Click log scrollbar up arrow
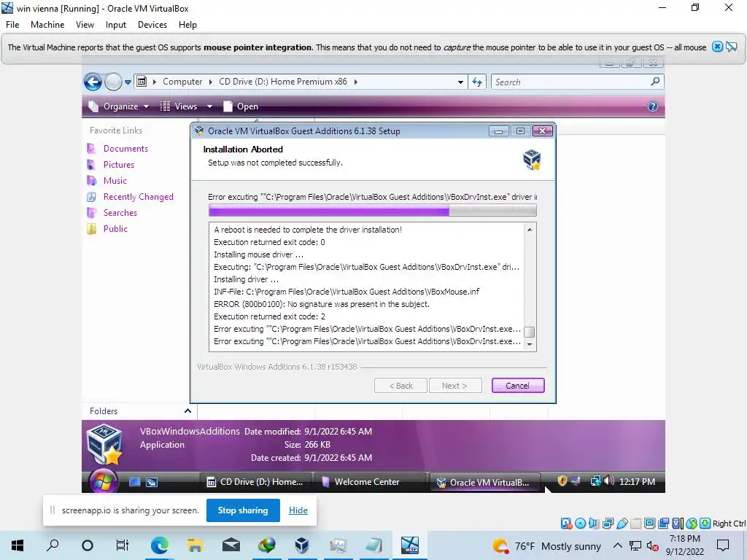Image resolution: width=747 pixels, height=560 pixels. point(530,230)
